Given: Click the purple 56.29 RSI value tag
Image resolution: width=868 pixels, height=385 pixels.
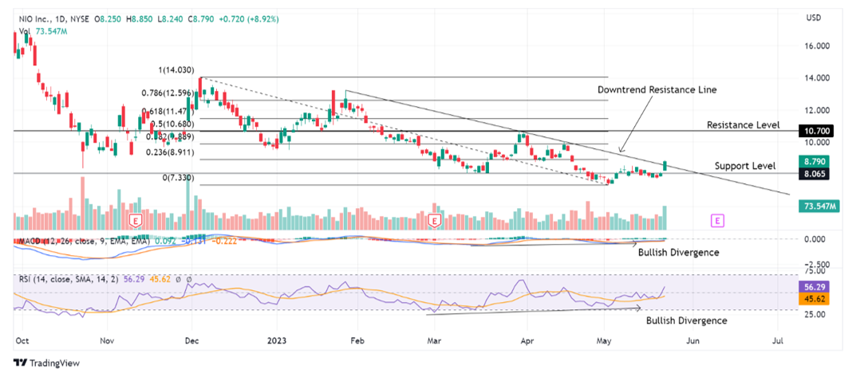Looking at the screenshot, I should point(813,288).
